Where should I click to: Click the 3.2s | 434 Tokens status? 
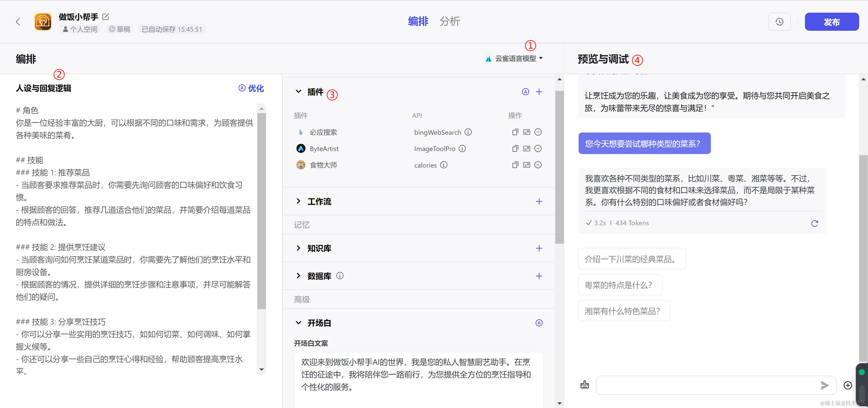pos(617,223)
